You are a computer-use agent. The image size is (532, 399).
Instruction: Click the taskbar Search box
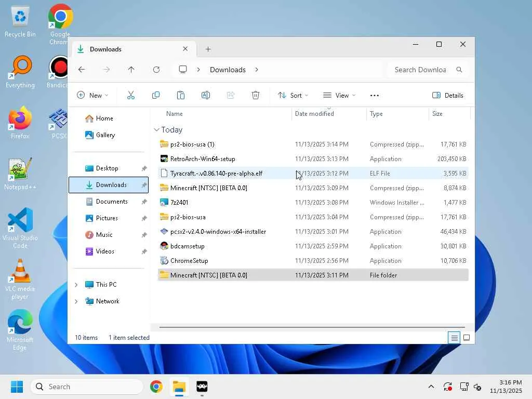coord(87,387)
